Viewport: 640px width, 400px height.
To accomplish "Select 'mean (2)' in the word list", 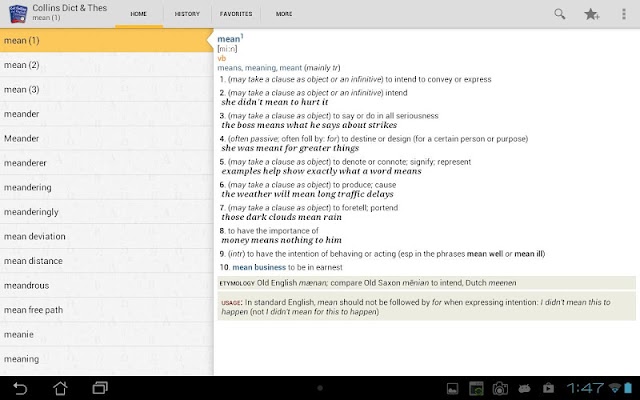I will 107,65.
